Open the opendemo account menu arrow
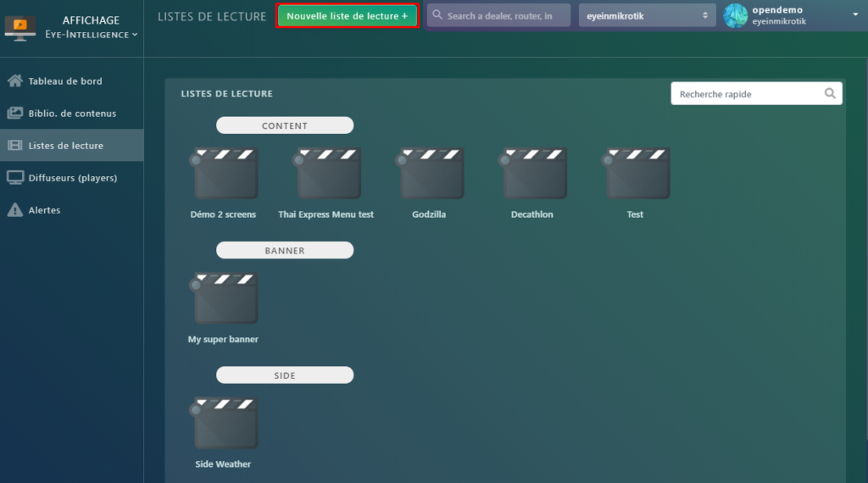 click(855, 14)
